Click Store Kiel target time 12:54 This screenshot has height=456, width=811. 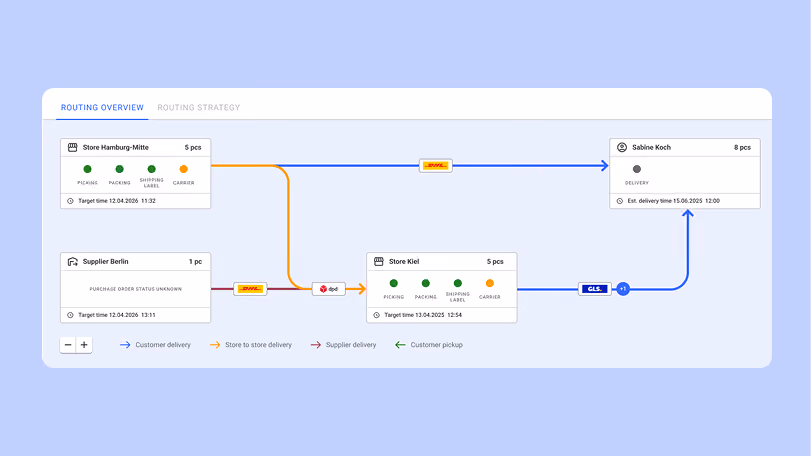423,315
